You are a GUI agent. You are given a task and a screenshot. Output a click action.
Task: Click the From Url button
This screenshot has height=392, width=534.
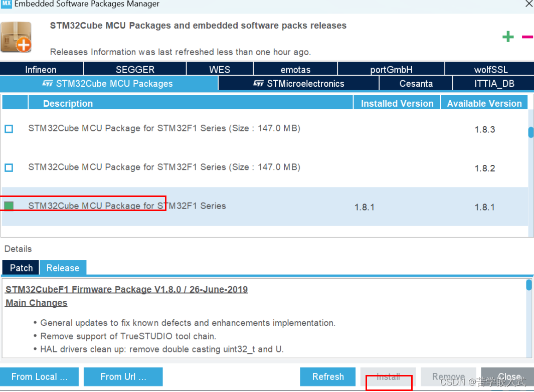coord(123,376)
